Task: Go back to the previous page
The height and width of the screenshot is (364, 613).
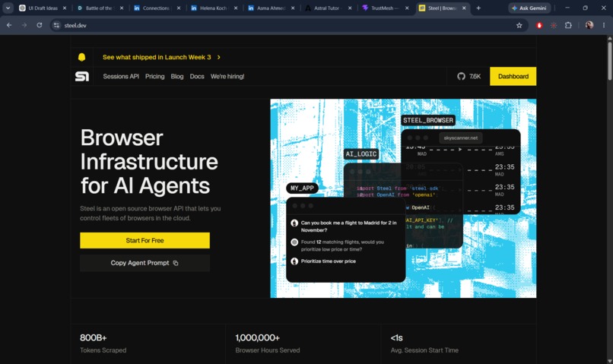Action: coord(9,25)
